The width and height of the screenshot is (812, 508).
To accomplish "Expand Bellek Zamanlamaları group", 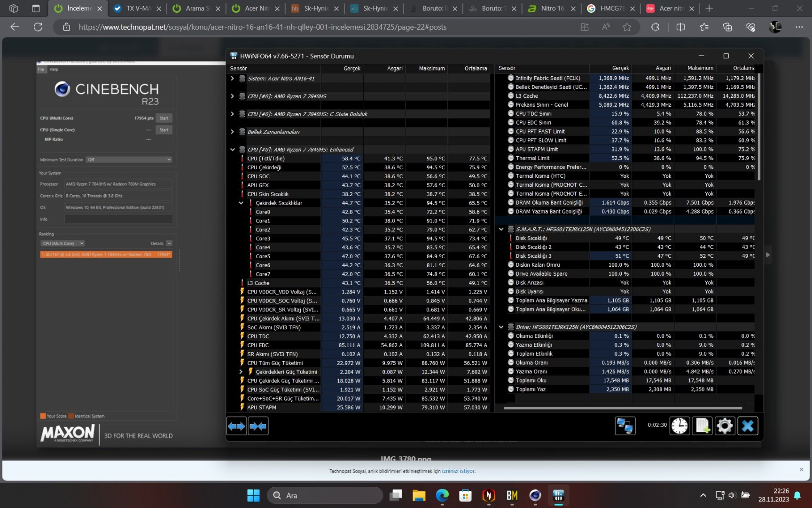I will [232, 132].
